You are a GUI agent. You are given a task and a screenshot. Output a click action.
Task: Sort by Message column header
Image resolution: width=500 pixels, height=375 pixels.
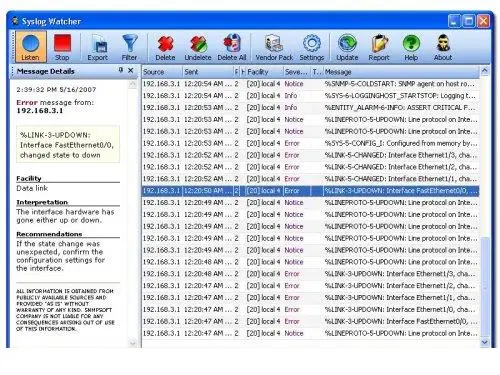[401, 72]
